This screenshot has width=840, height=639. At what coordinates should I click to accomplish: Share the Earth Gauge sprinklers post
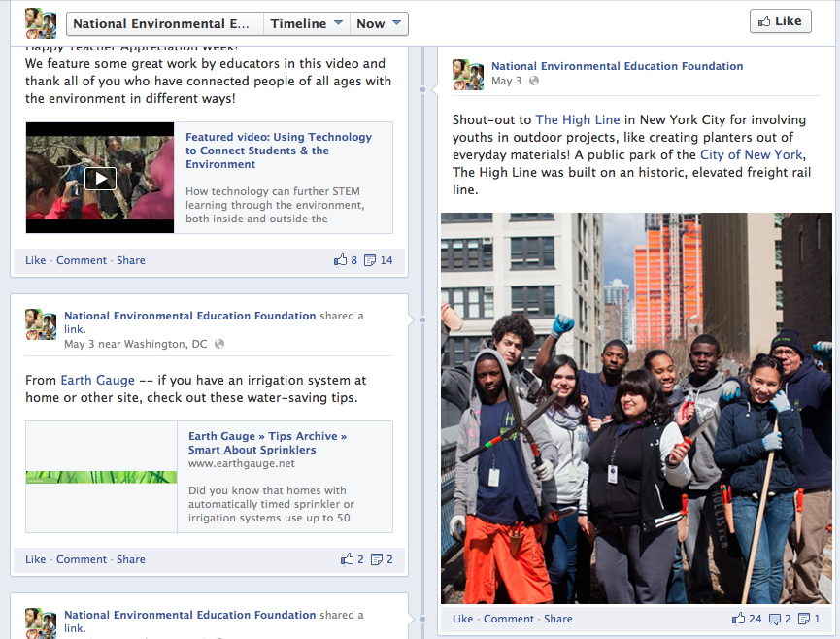click(x=131, y=559)
